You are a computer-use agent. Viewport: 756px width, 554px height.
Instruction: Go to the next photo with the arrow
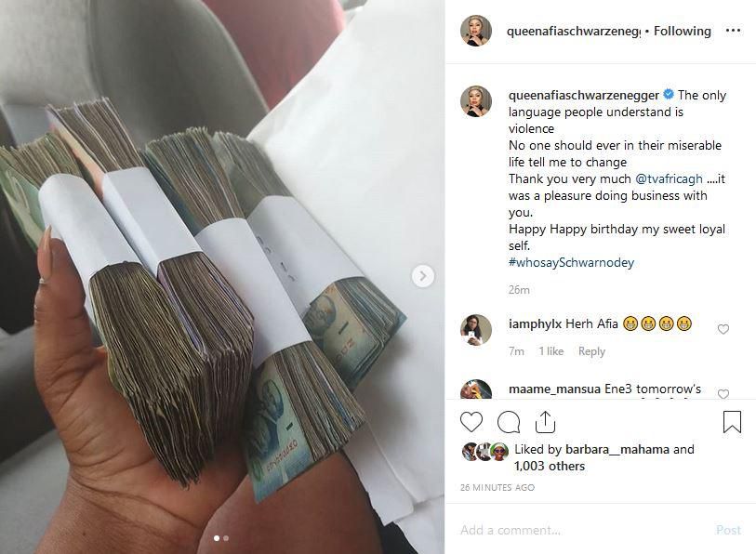[x=423, y=276]
